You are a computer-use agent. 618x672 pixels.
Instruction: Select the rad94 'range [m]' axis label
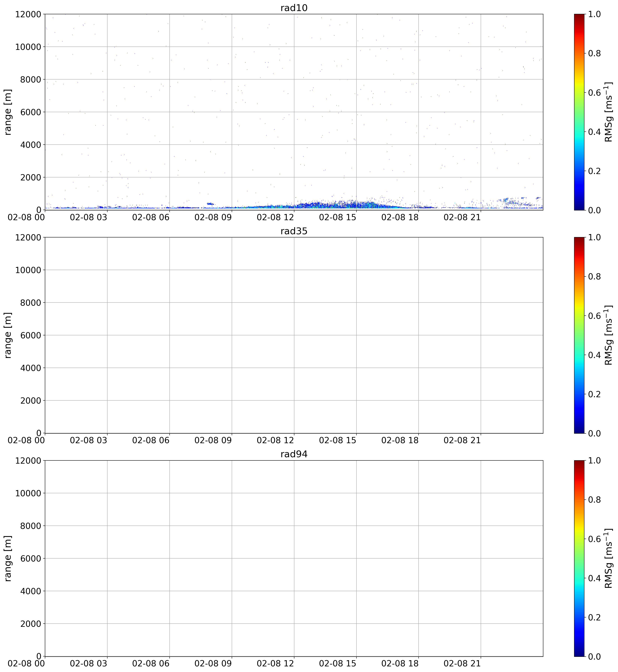(x=8, y=558)
